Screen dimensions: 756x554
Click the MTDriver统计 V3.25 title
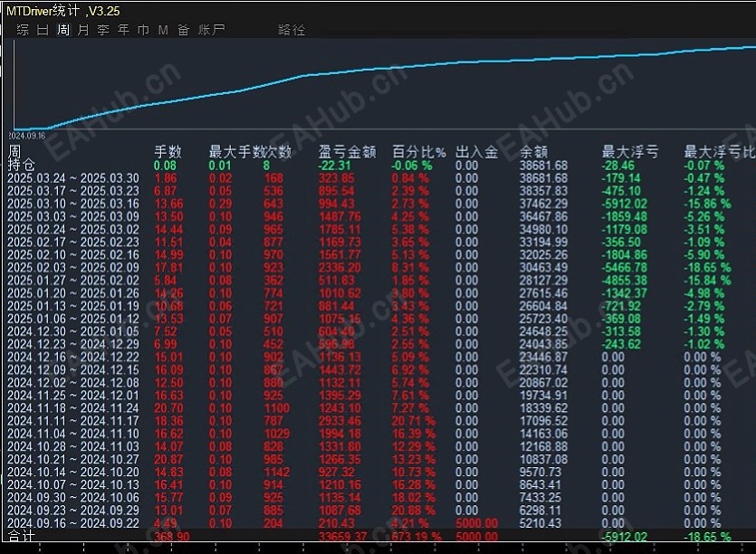pyautogui.click(x=63, y=11)
